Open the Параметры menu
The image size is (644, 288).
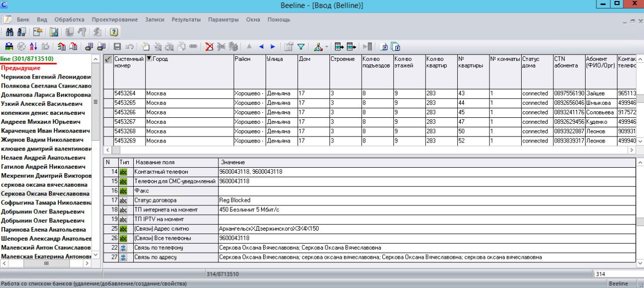coord(223,20)
